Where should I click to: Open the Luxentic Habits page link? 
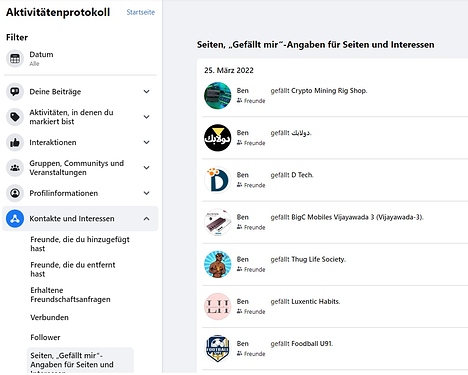[x=315, y=301]
